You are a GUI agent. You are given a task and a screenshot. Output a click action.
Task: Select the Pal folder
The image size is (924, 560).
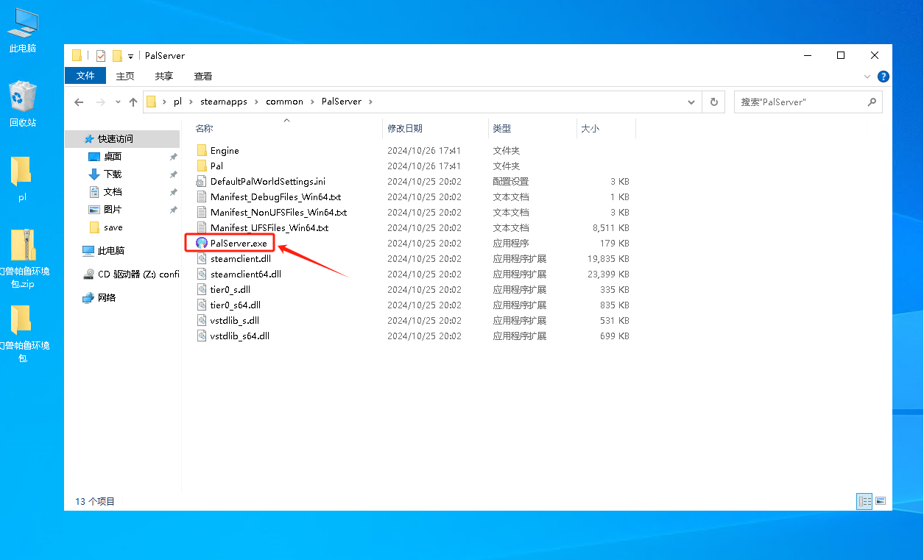pyautogui.click(x=216, y=166)
